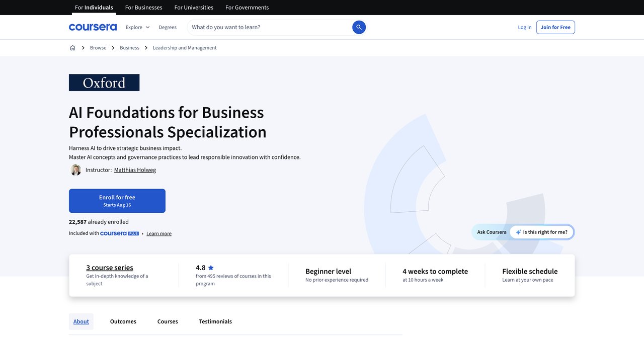The width and height of the screenshot is (644, 337).
Task: Open the Browse breadcrumb link
Action: click(x=98, y=48)
